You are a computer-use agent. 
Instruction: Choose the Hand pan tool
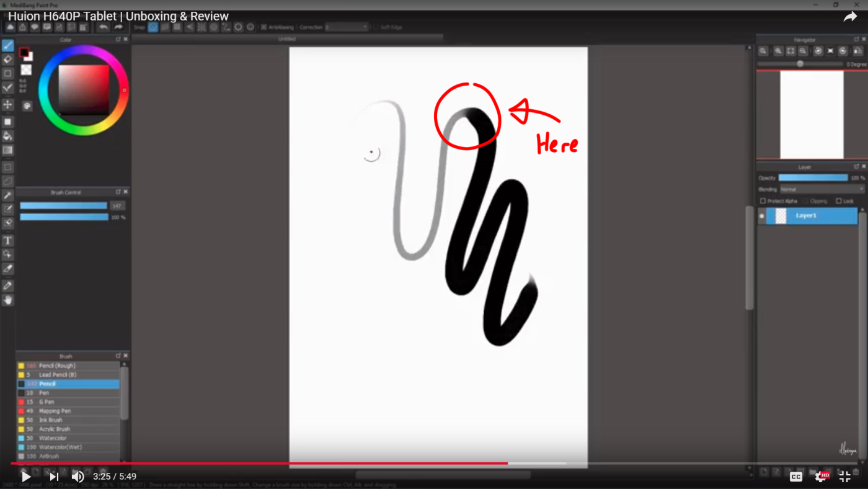click(x=8, y=300)
